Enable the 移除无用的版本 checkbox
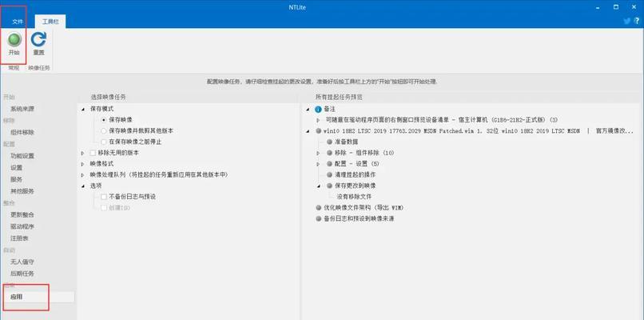 pos(93,153)
